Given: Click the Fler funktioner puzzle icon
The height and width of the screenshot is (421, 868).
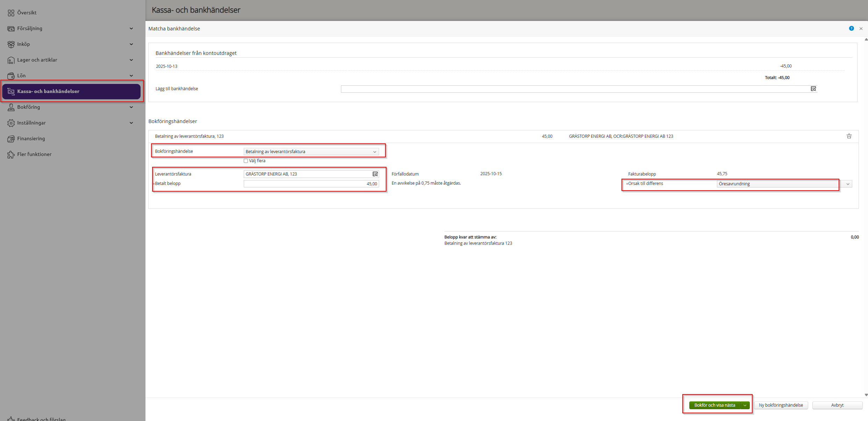Looking at the screenshot, I should pos(11,155).
